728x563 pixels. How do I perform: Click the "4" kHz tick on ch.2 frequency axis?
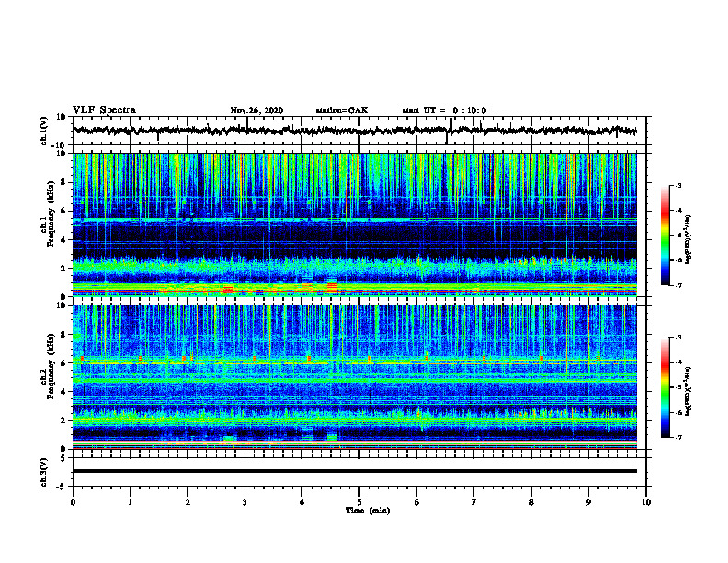tap(63, 392)
